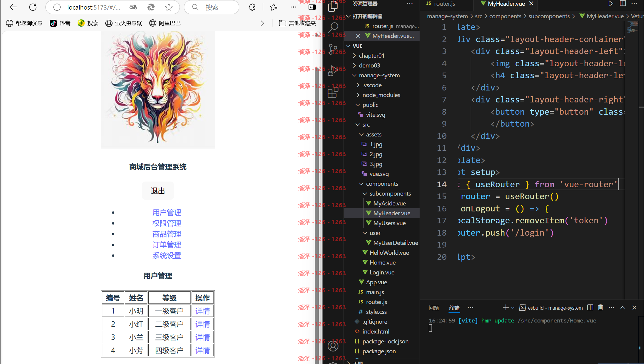Show more bookmarks with chevron arrow
Image resolution: width=644 pixels, height=364 pixels.
click(x=262, y=23)
